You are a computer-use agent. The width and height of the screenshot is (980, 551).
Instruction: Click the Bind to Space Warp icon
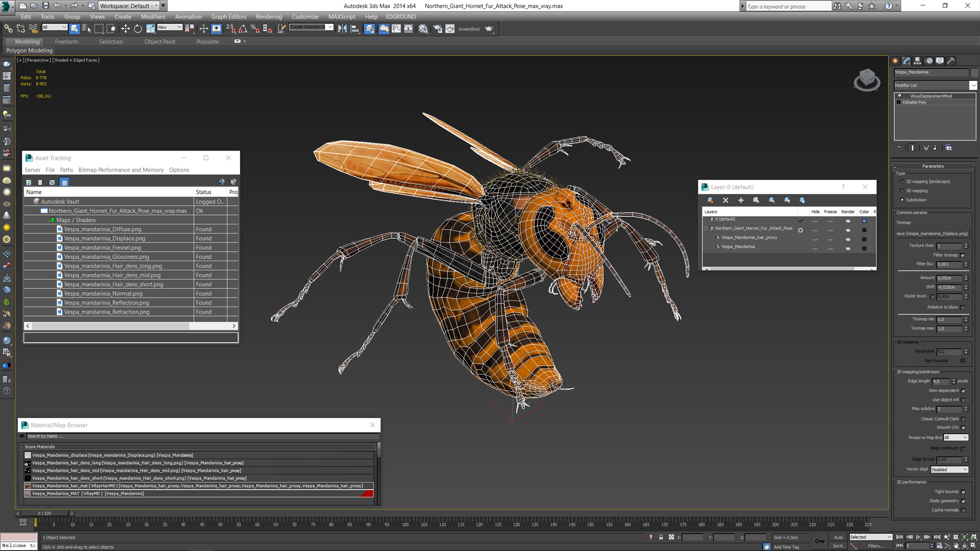33,29
